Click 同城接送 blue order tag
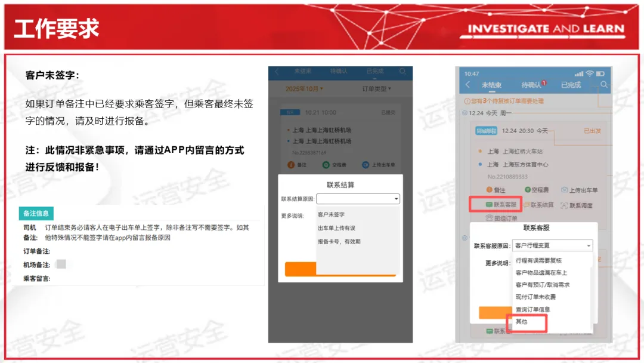This screenshot has height=363, width=644. pyautogui.click(x=487, y=131)
